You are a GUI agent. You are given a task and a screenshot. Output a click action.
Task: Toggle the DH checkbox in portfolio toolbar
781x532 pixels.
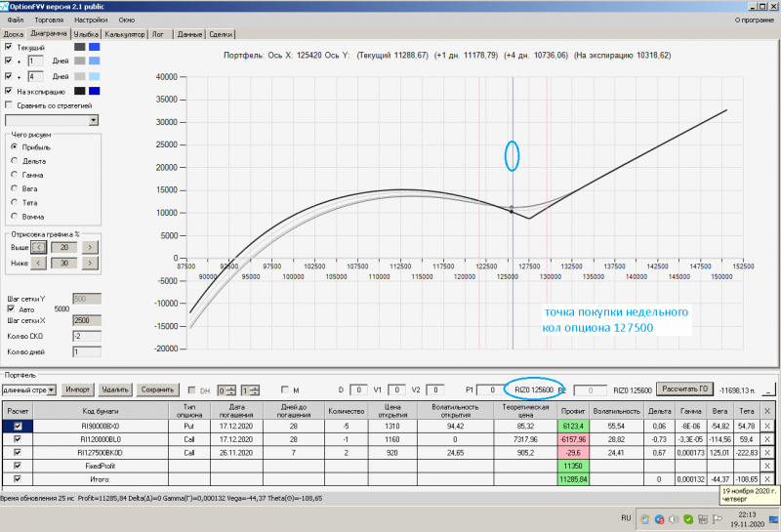tap(191, 390)
